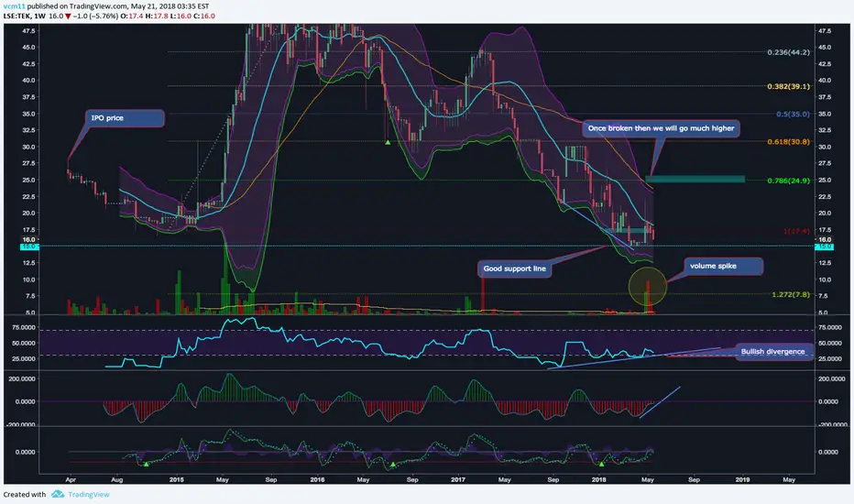854x504 pixels.
Task: Click the 75.0000 level on the RSI pane
Action: click(x=830, y=327)
